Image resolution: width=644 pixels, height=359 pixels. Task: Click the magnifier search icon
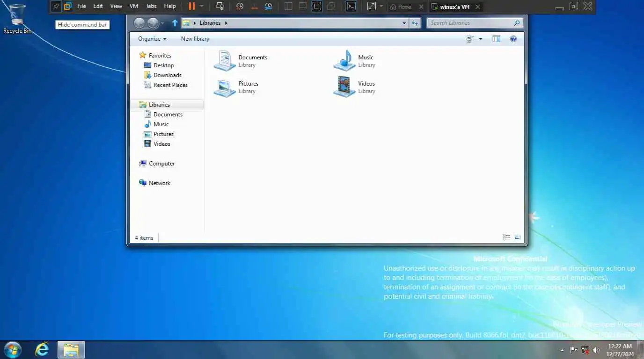tap(517, 23)
